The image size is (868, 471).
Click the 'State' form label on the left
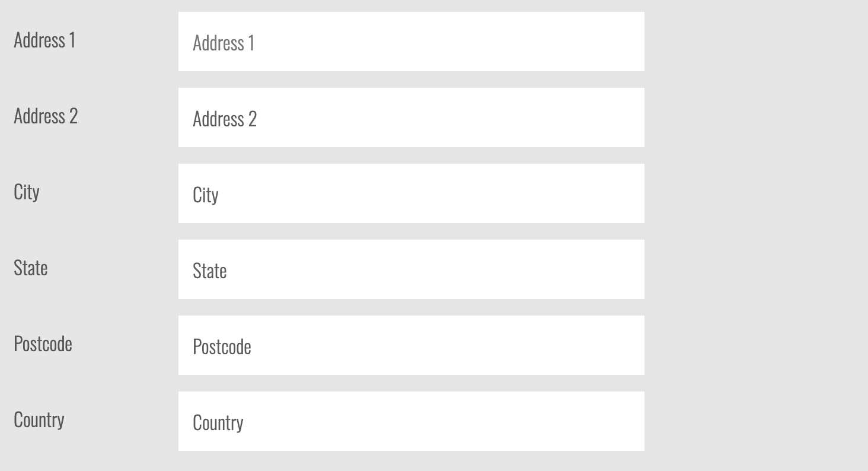[x=31, y=268]
